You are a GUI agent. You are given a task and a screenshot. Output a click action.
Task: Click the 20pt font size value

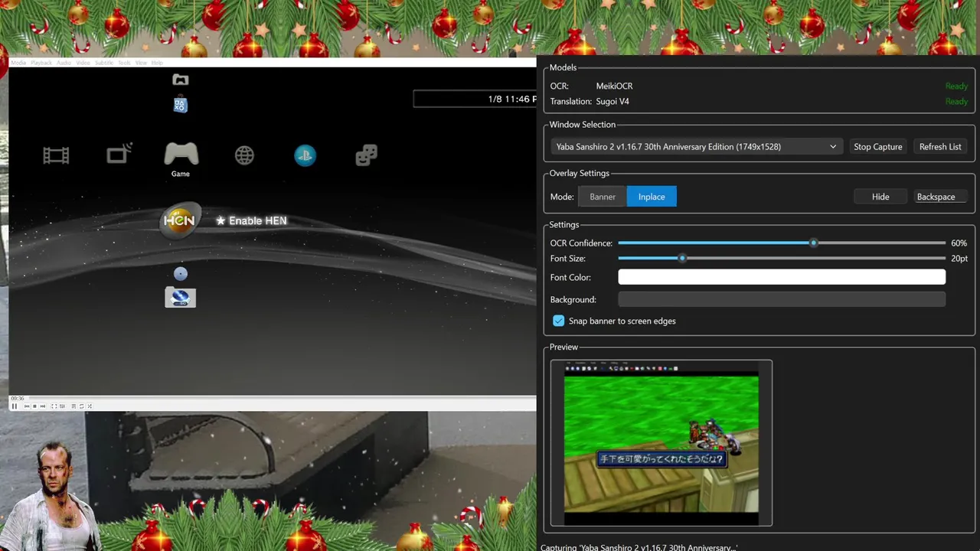(959, 258)
